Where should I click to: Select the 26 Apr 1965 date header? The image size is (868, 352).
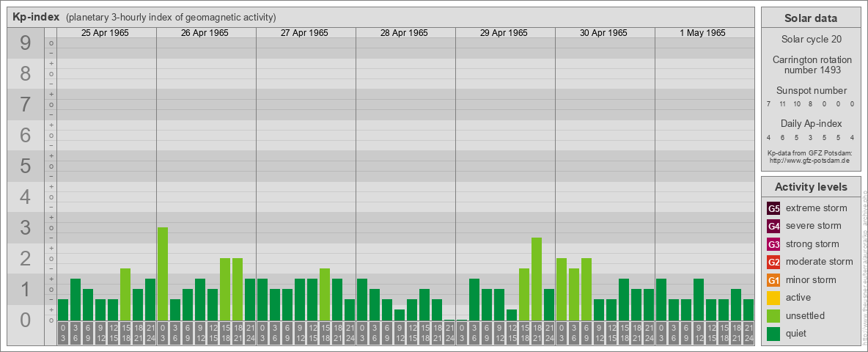[x=205, y=33]
